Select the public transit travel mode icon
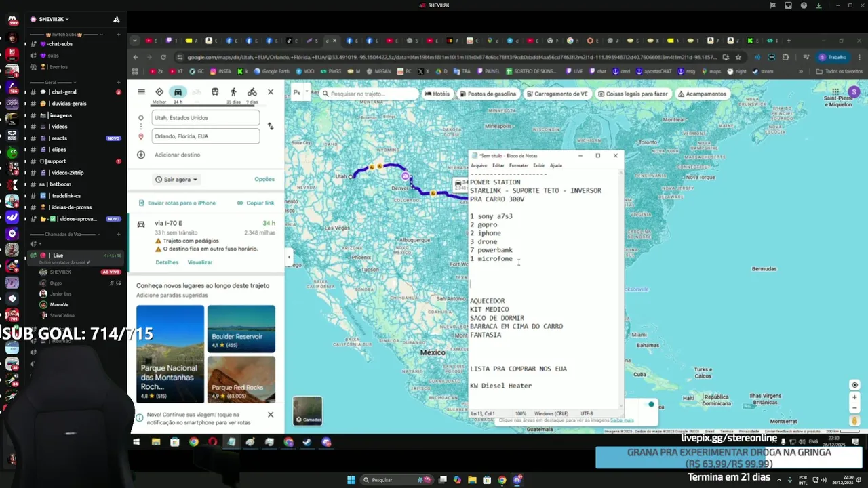The width and height of the screenshot is (868, 488). tap(215, 92)
